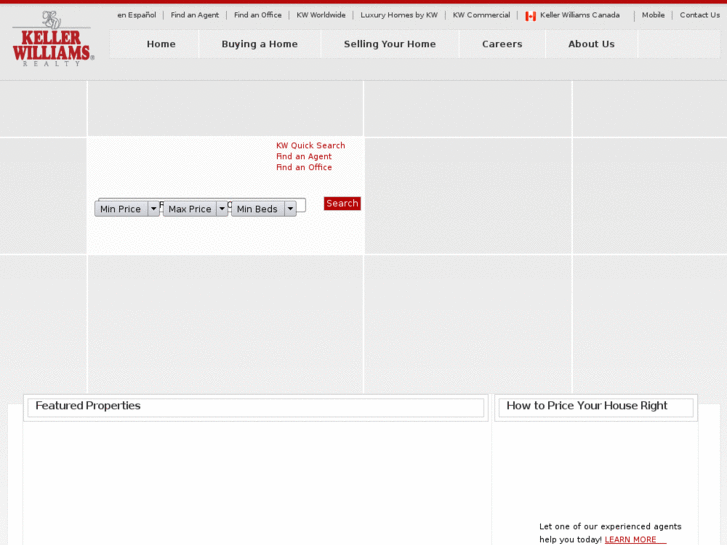Open KW Commercial link
727x545 pixels.
[x=481, y=15]
